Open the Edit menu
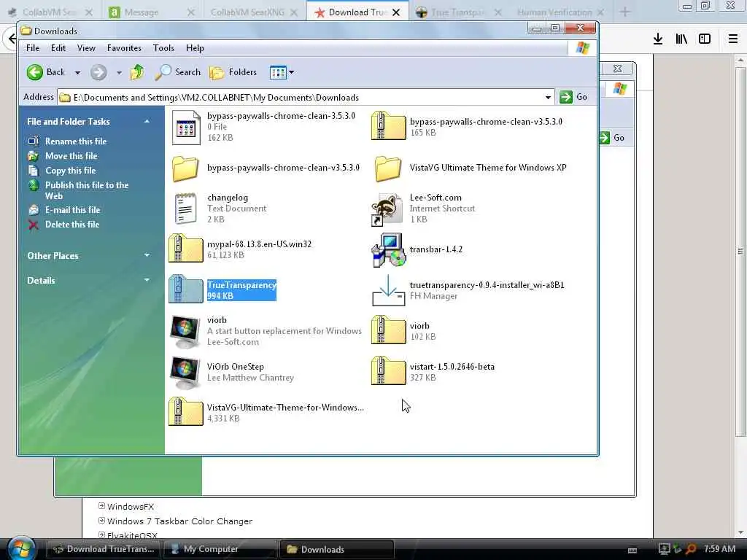 coord(58,48)
